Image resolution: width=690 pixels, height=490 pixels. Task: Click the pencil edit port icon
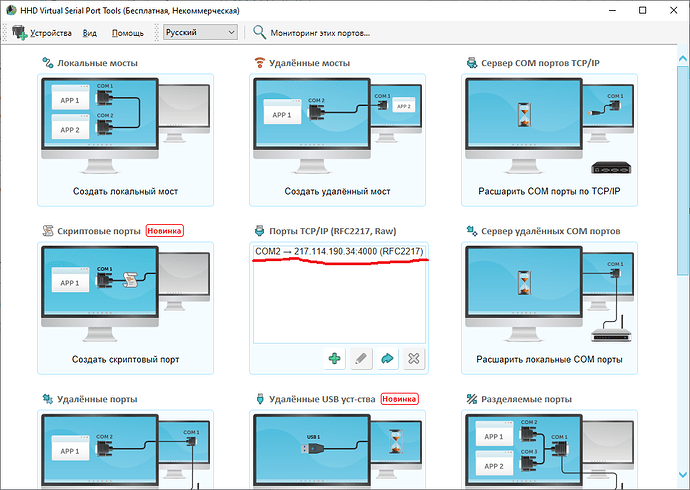361,358
